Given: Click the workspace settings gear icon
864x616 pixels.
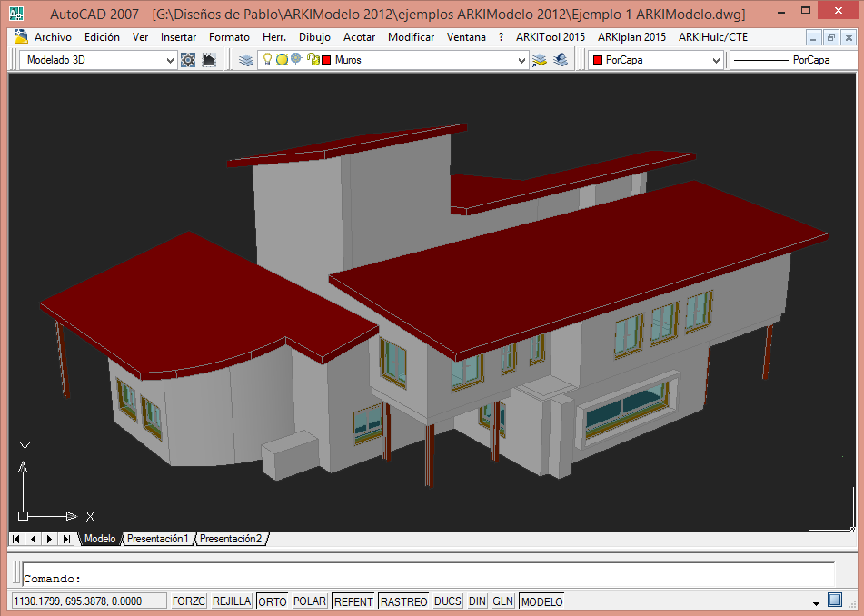Looking at the screenshot, I should [x=187, y=58].
